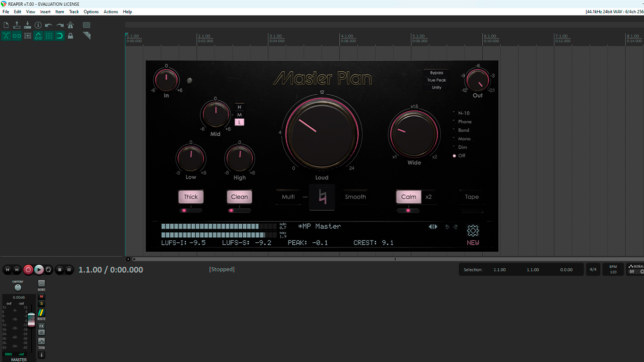Open the Options menu
The width and height of the screenshot is (644, 362).
[x=91, y=12]
